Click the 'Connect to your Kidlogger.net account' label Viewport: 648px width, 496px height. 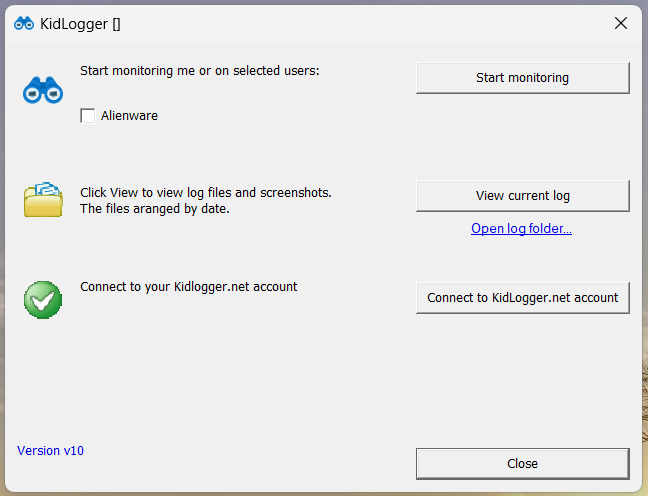(188, 286)
